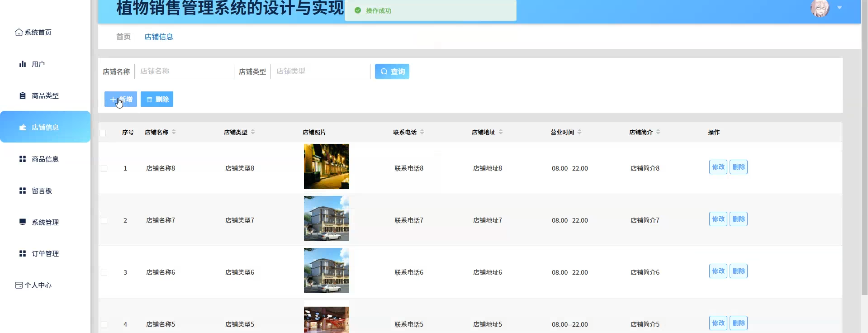The width and height of the screenshot is (868, 333).
Task: Focus the 店铺类型 search input
Action: [x=320, y=71]
